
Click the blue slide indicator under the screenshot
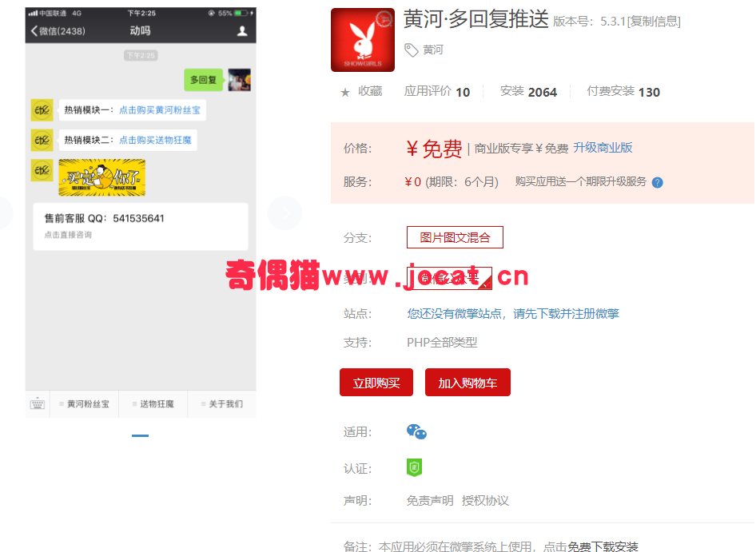tap(141, 436)
